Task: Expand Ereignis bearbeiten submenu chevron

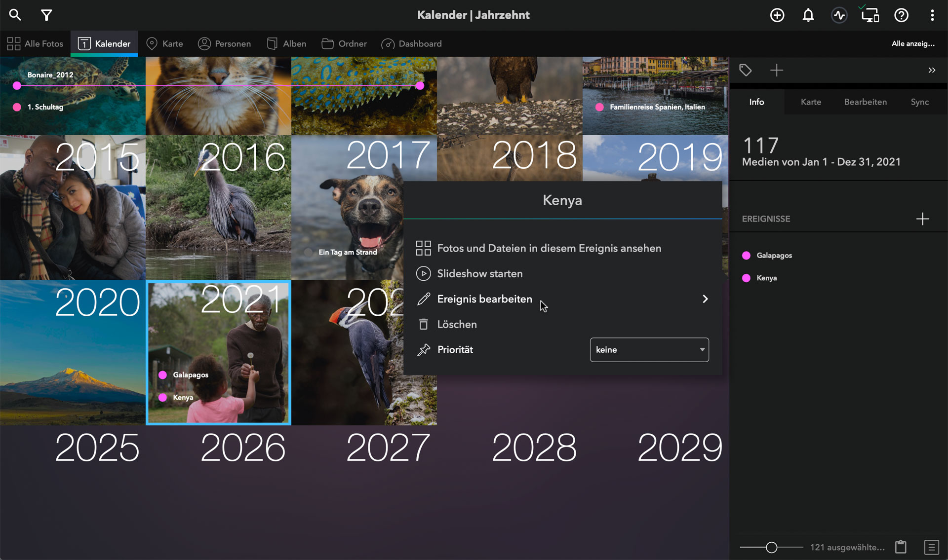Action: [705, 299]
